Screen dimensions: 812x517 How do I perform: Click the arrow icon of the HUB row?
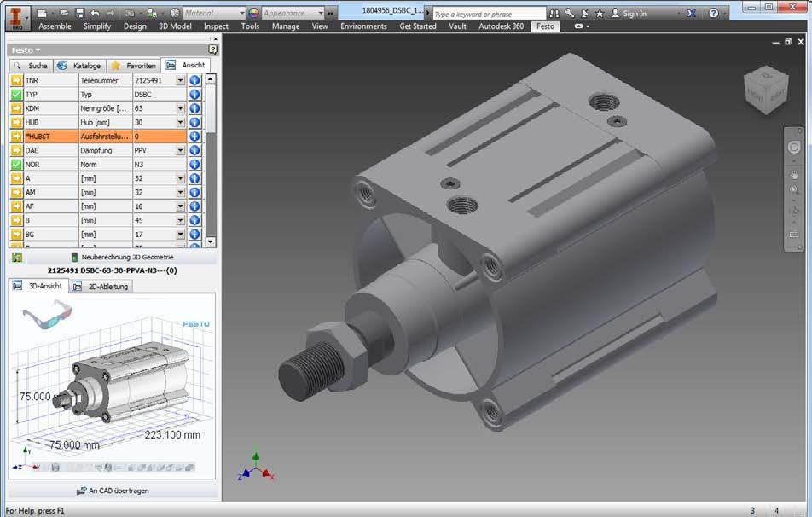pyautogui.click(x=16, y=122)
